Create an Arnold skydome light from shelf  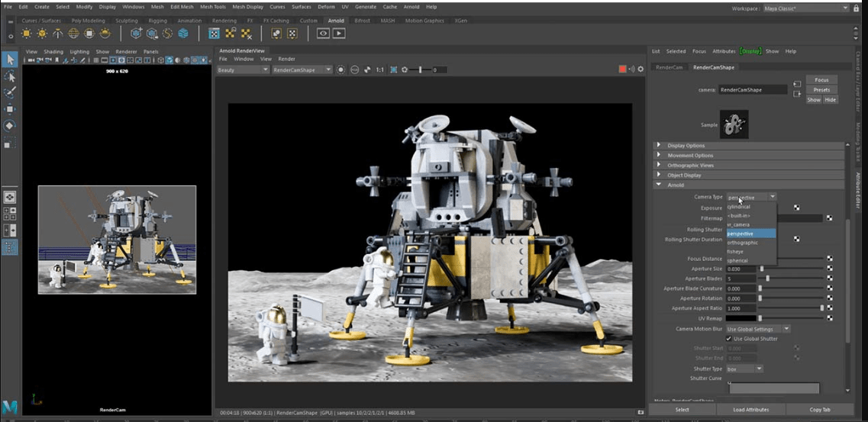pyautogui.click(x=74, y=34)
